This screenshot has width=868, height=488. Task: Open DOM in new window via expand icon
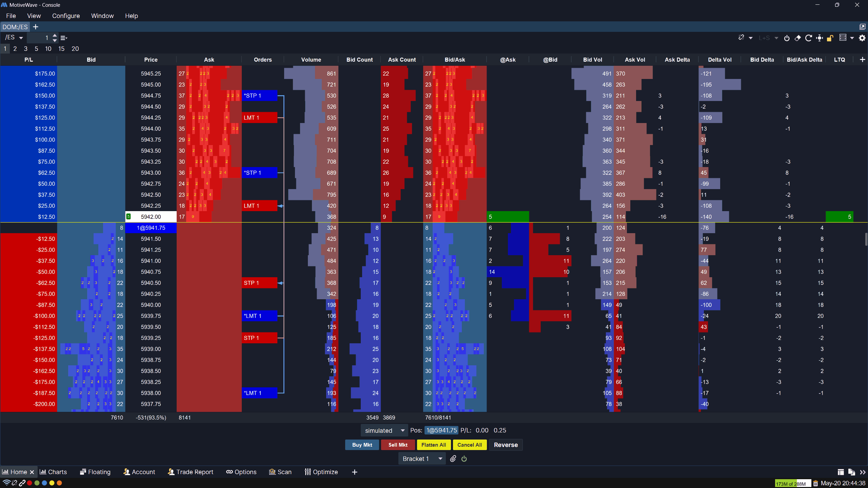[863, 26]
